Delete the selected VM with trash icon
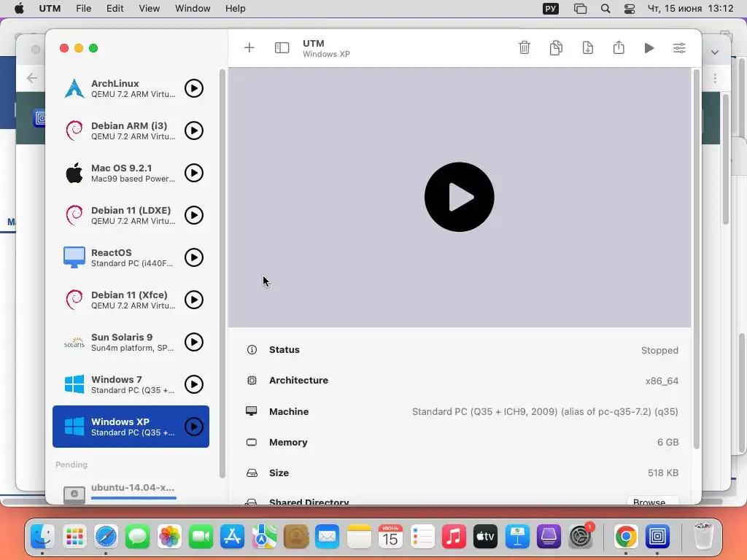Viewport: 747px width, 560px height. [x=525, y=47]
